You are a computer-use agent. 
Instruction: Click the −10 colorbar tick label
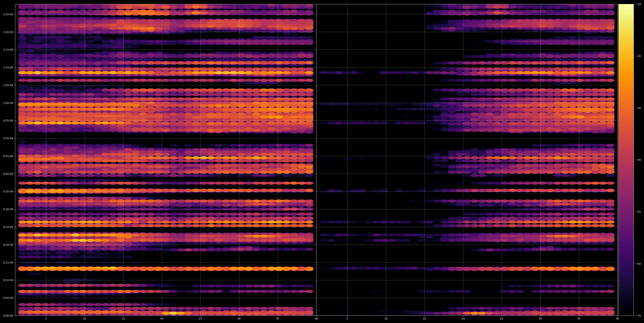[638, 4]
